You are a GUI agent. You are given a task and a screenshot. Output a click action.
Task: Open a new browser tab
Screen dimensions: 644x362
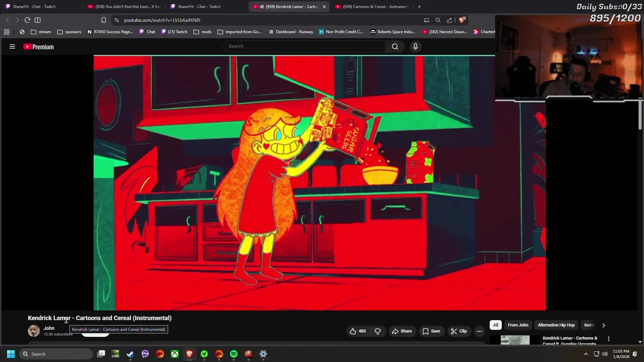[419, 7]
